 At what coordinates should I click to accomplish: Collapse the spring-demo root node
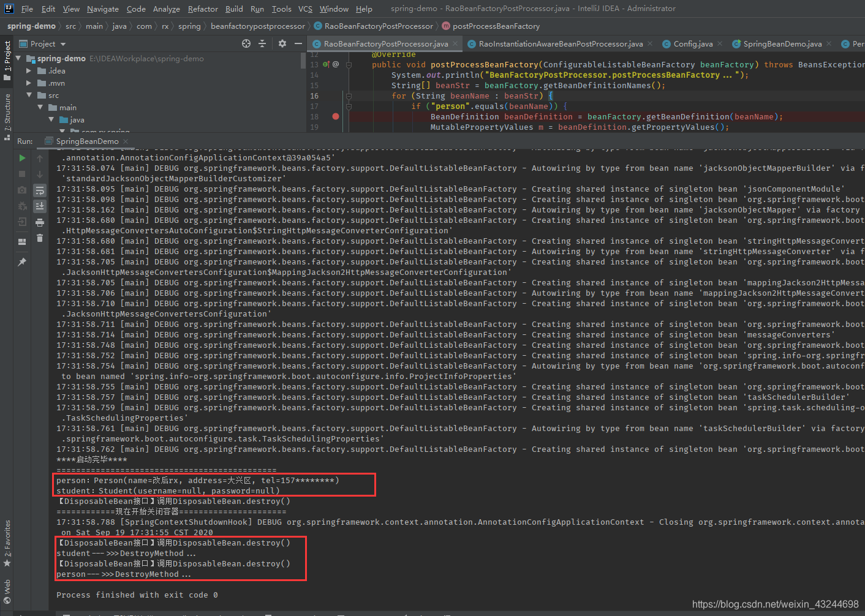point(18,58)
